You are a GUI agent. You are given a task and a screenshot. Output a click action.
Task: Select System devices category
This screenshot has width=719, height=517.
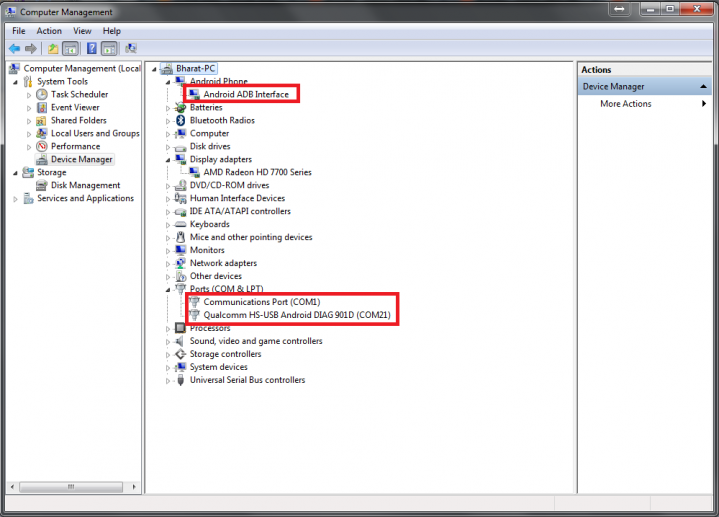[x=219, y=367]
